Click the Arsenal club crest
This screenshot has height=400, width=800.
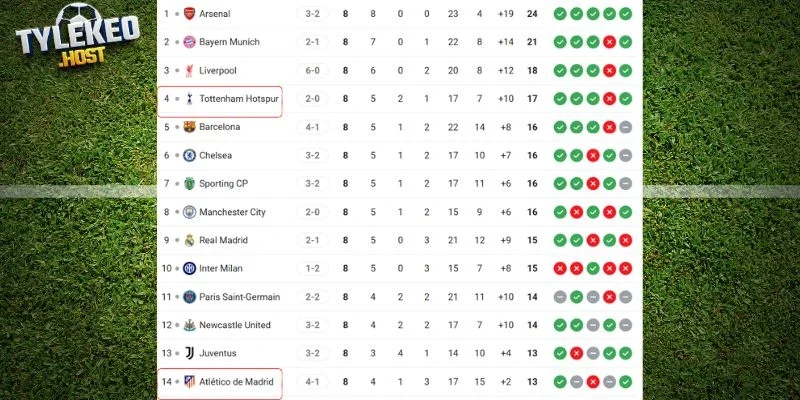tap(189, 14)
